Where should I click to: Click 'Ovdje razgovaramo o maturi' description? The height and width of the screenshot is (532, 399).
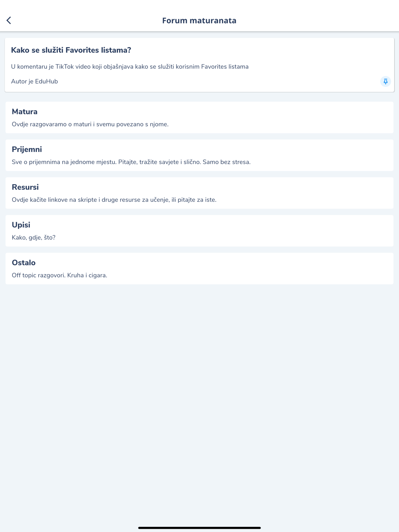90,124
